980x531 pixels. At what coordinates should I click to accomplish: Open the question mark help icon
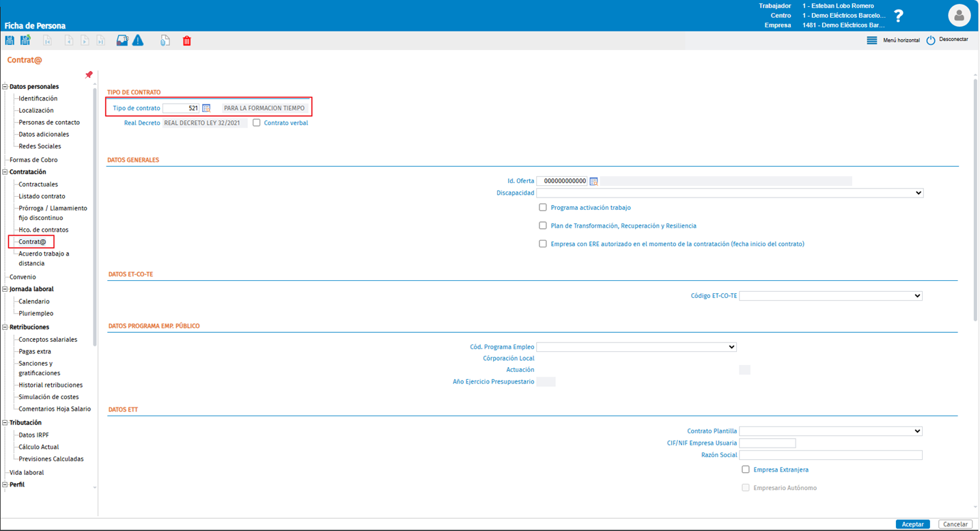tap(899, 16)
